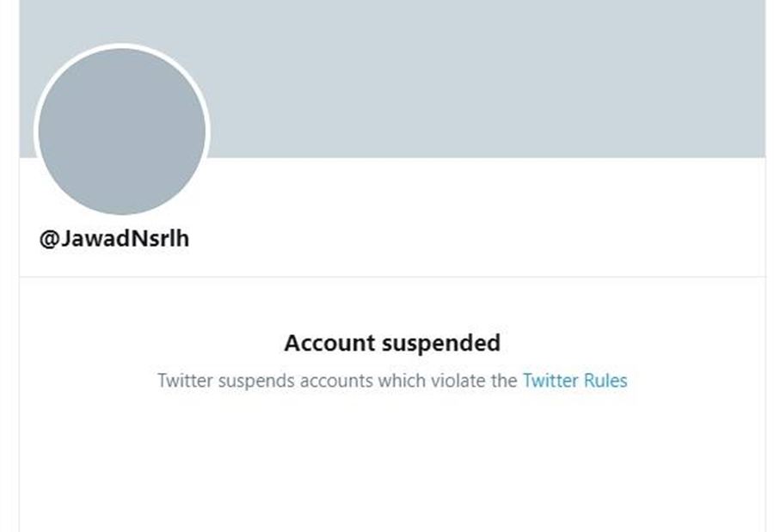The width and height of the screenshot is (774, 532).
Task: Click the blank area below the suspension notice
Action: (x=392, y=464)
